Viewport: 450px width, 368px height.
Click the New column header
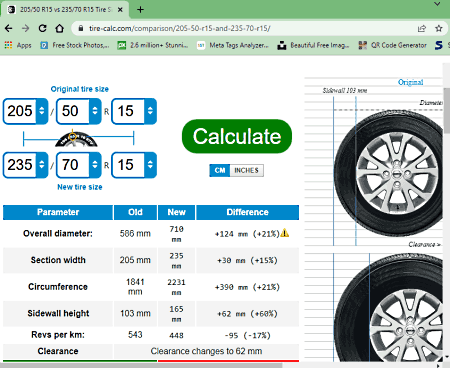click(176, 212)
